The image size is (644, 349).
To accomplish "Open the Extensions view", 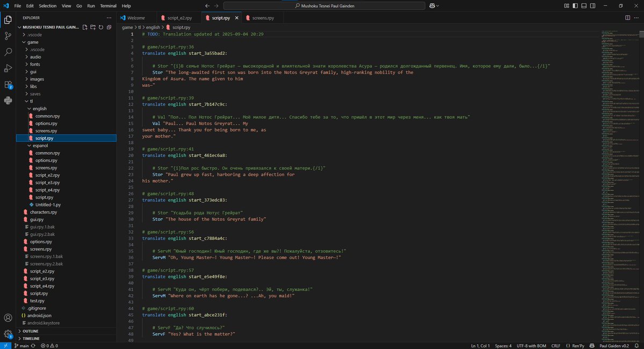I will (x=8, y=84).
